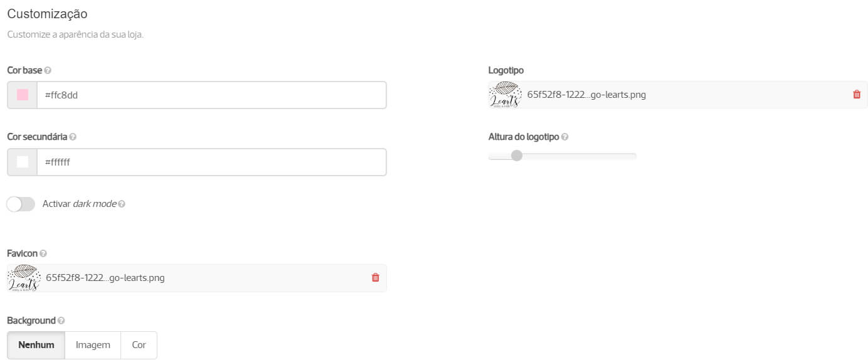The width and height of the screenshot is (868, 360).
Task: Click the help icon beside Cor base
Action: (48, 70)
